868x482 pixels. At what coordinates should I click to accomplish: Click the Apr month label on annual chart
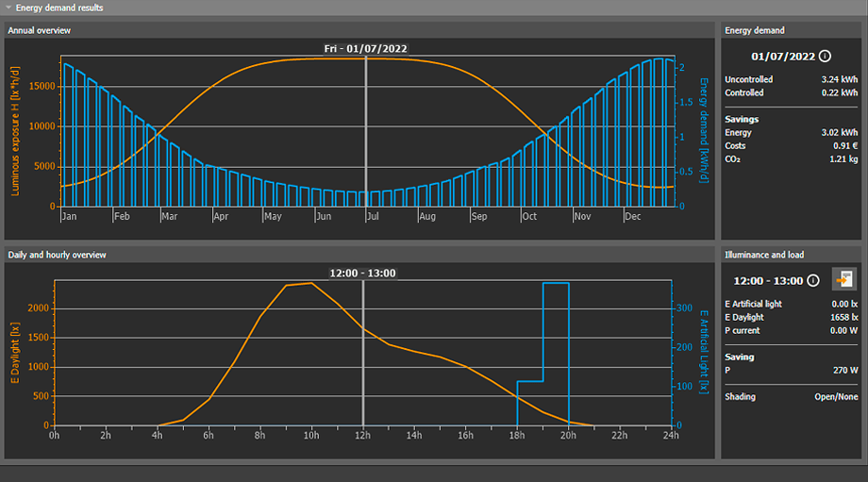(221, 216)
